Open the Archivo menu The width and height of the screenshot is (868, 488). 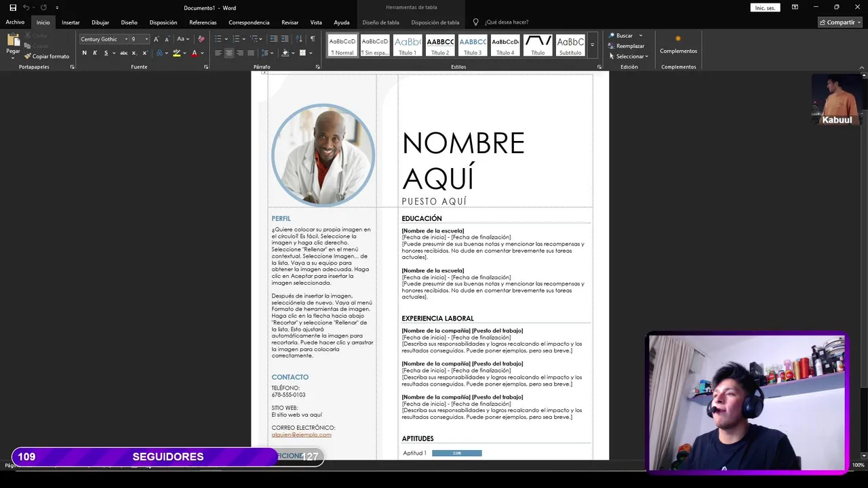pos(15,22)
